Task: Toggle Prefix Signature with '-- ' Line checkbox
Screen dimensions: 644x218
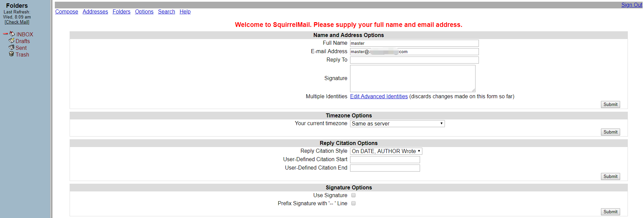Action: [353, 203]
